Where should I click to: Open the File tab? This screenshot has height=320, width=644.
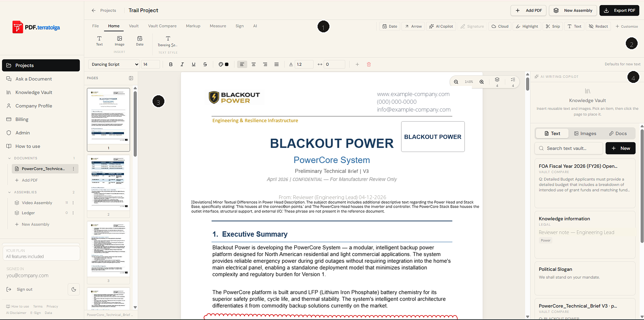coord(95,26)
